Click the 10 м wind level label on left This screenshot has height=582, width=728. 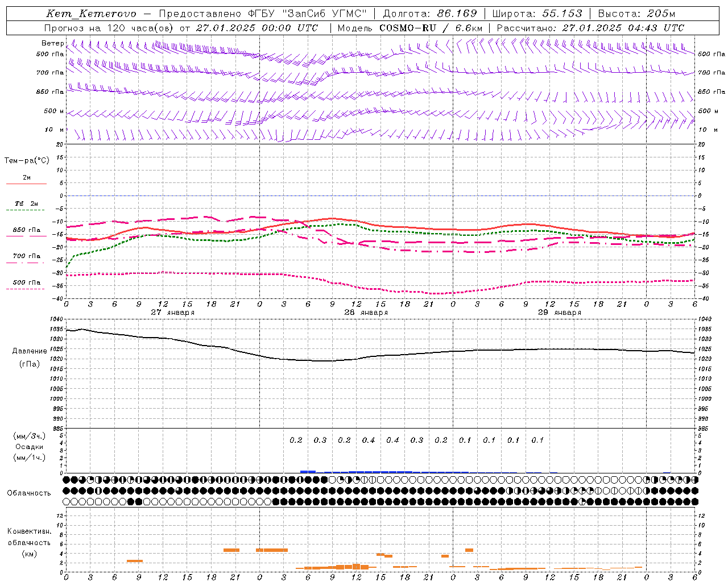pos(55,130)
